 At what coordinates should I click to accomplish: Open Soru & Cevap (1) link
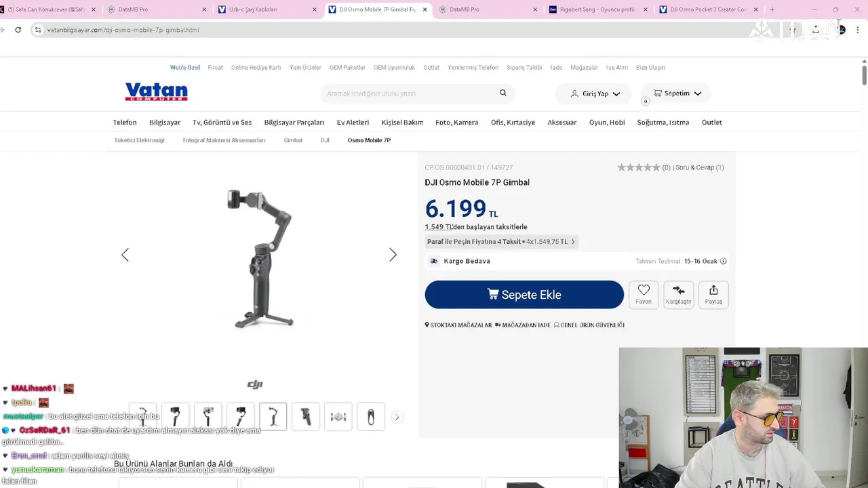pos(700,167)
